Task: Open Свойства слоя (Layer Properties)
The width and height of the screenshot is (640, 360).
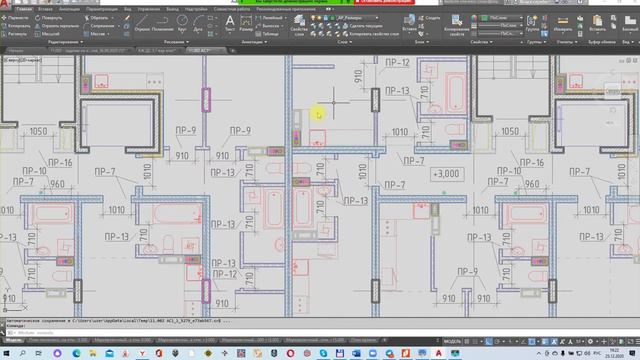Action: click(299, 25)
